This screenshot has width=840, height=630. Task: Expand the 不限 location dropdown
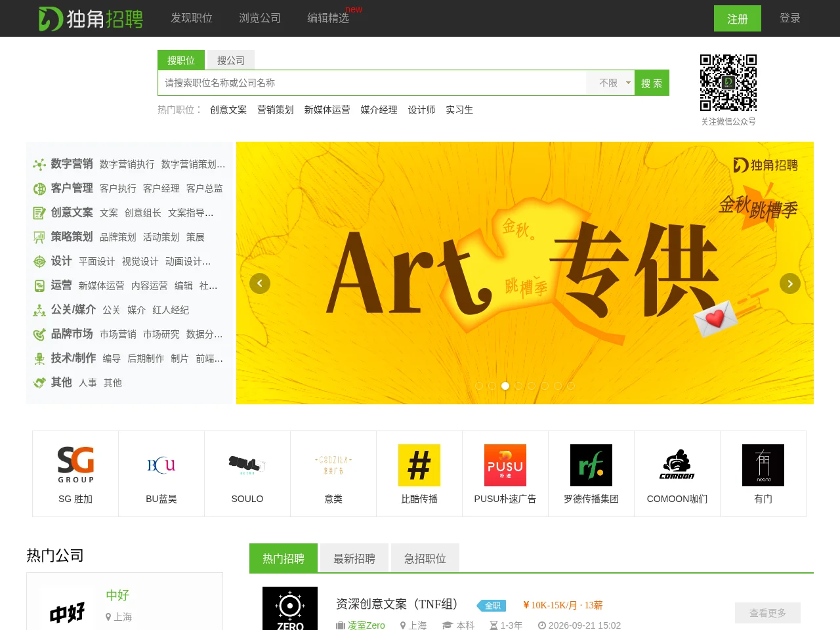click(x=610, y=83)
